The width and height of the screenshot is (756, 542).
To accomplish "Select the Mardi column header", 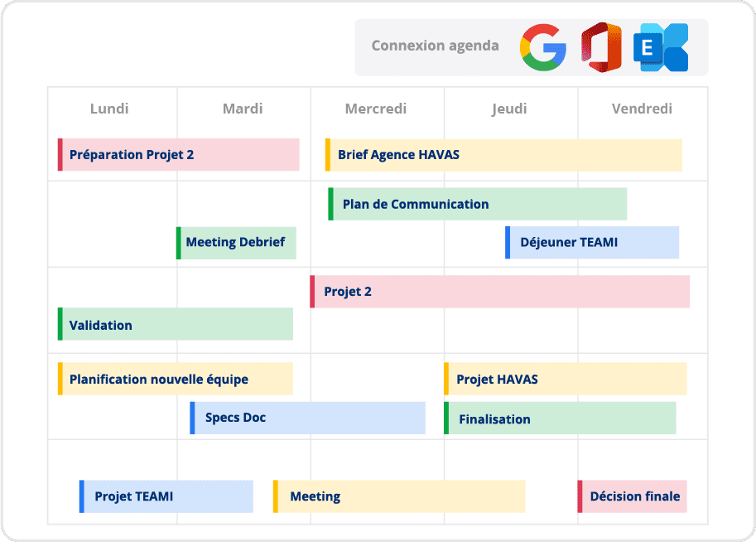I will point(243,109).
